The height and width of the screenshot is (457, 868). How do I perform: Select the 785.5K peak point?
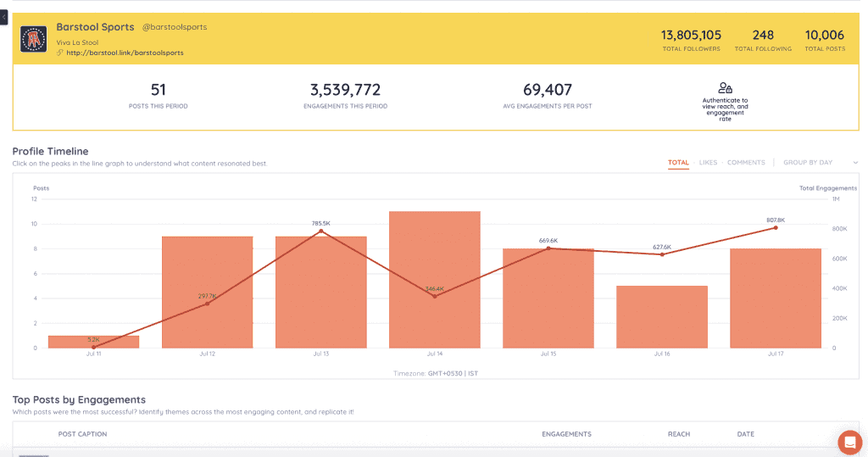321,231
